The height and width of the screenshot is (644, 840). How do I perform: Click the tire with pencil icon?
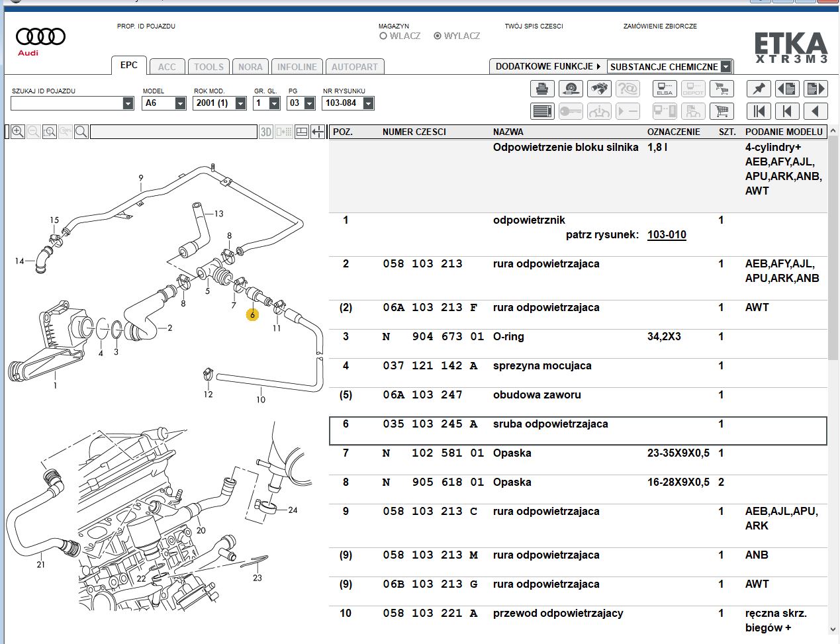[571, 89]
